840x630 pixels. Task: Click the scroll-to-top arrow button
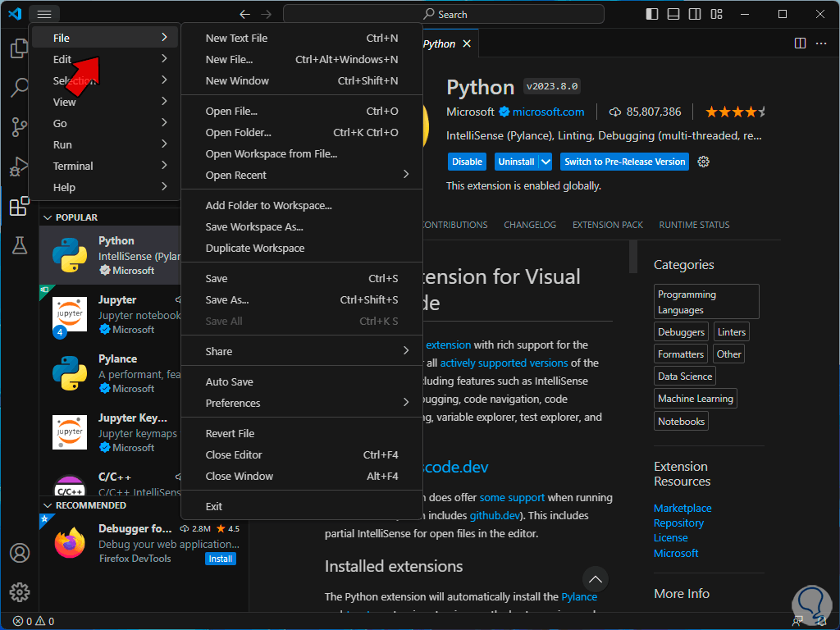(x=596, y=579)
